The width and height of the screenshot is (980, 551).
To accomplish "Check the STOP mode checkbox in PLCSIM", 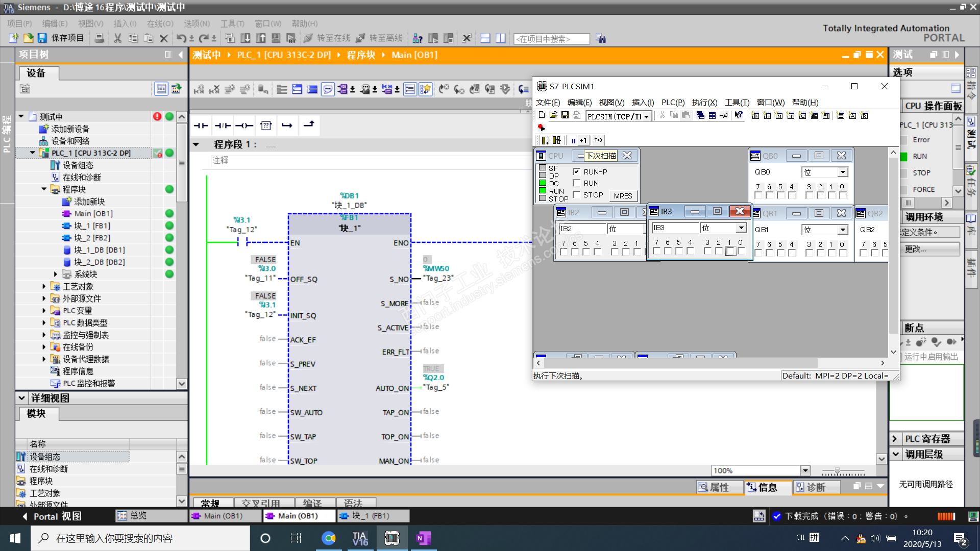I will point(577,195).
